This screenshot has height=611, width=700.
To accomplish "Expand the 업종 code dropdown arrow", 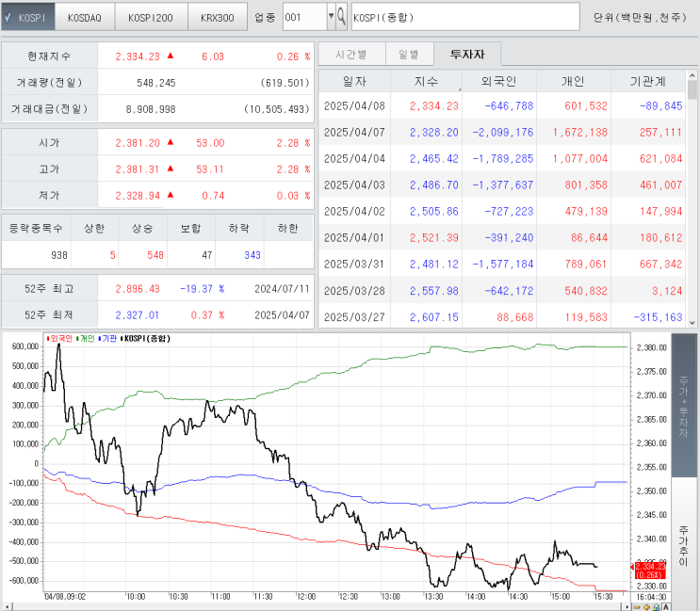I will tap(331, 17).
